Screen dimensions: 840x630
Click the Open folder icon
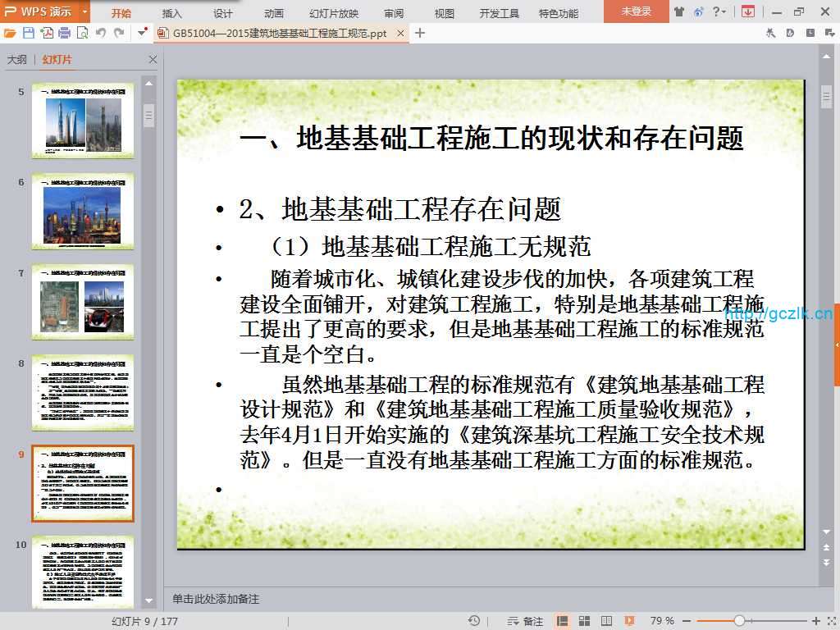point(10,33)
